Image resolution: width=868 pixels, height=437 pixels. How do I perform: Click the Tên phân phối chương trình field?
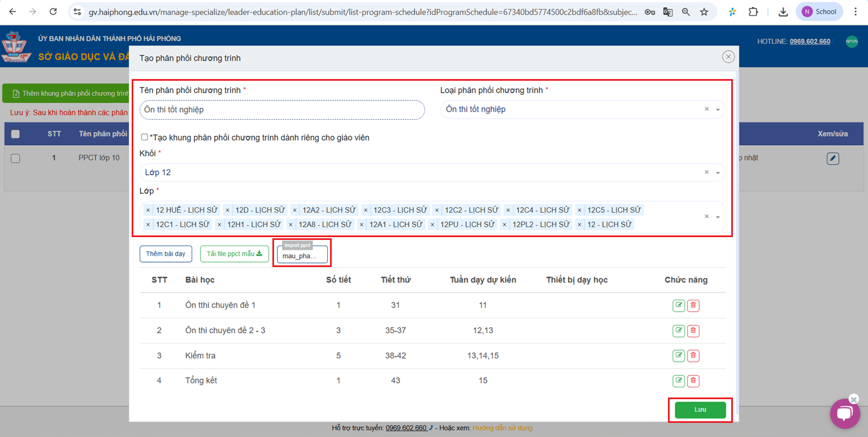click(282, 110)
